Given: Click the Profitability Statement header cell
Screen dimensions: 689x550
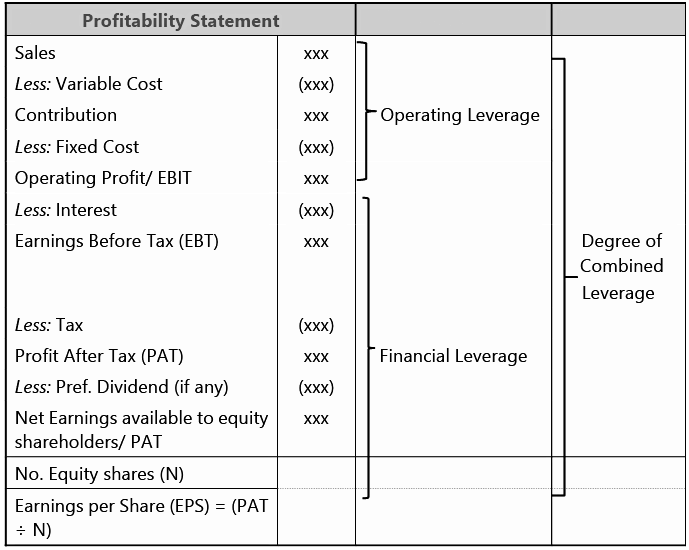Looking at the screenshot, I should [x=180, y=20].
